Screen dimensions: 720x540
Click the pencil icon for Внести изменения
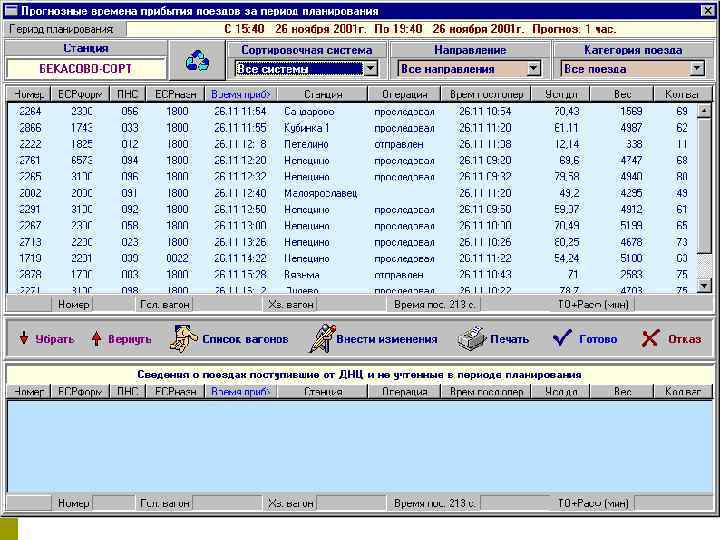pyautogui.click(x=322, y=338)
